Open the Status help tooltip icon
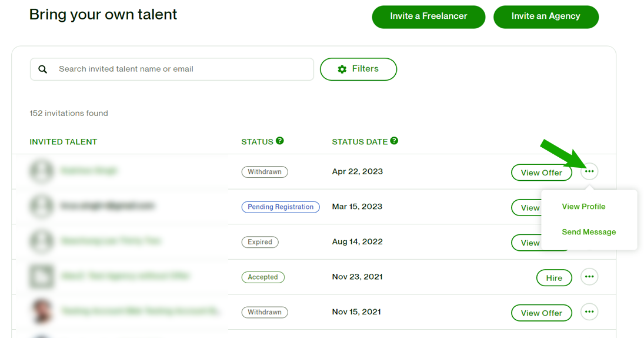The image size is (644, 338). point(280,141)
